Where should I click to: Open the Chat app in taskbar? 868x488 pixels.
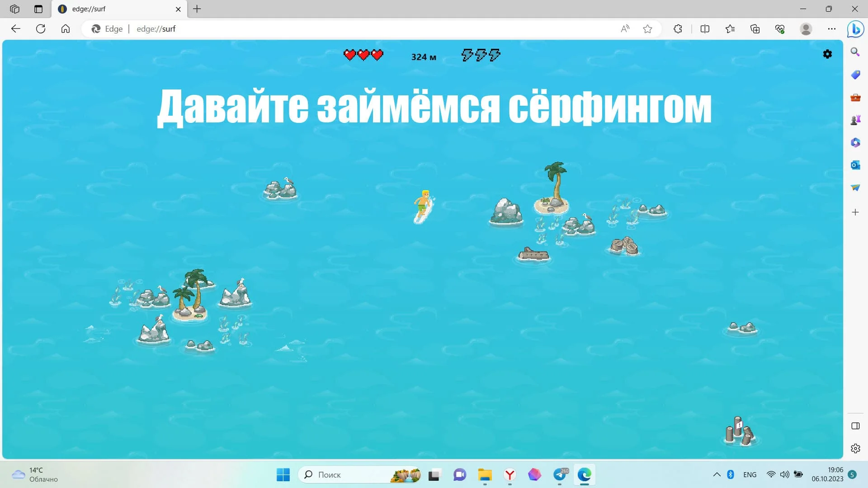[x=460, y=474]
